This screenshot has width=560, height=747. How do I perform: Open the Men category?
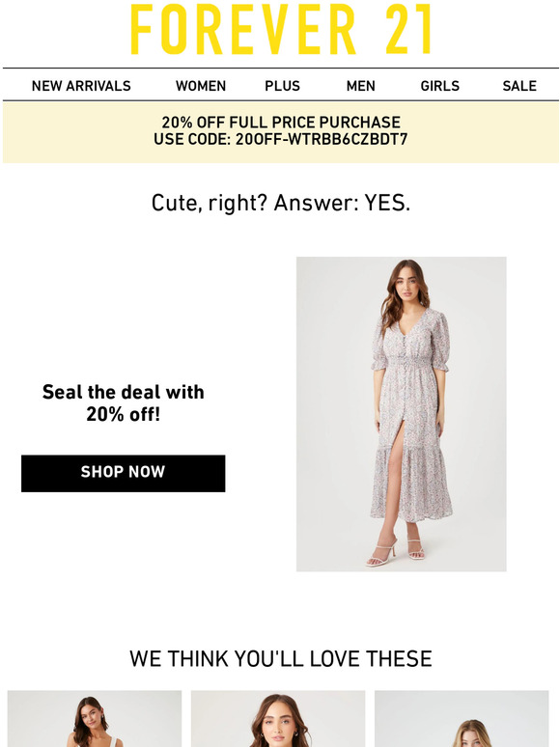point(361,86)
